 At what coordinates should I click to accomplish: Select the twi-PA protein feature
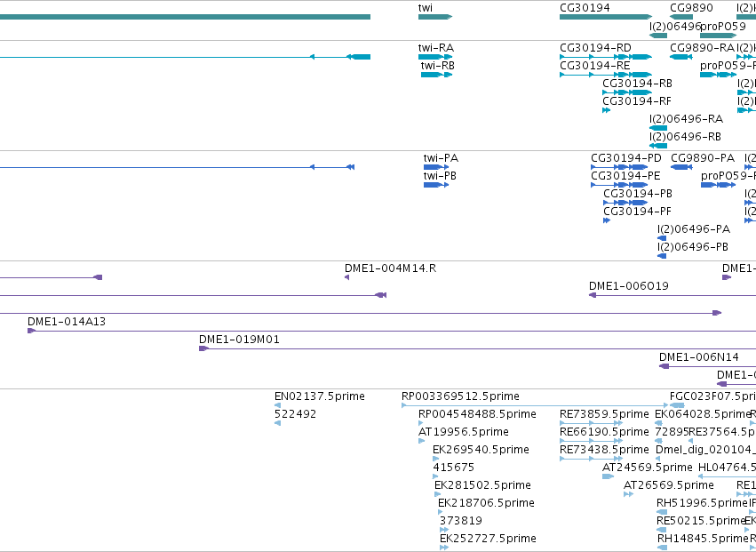[436, 167]
